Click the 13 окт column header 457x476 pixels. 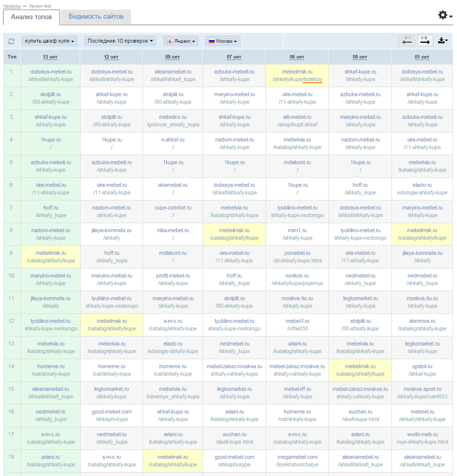tap(50, 57)
